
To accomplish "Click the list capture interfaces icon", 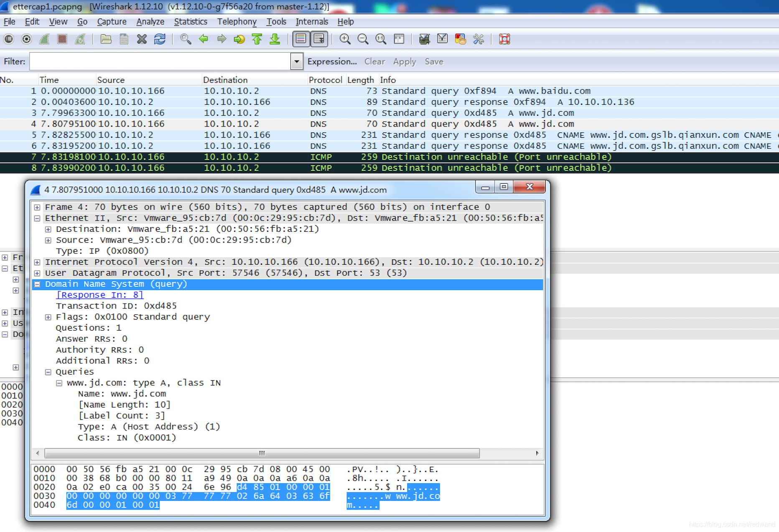I will click(x=9, y=39).
